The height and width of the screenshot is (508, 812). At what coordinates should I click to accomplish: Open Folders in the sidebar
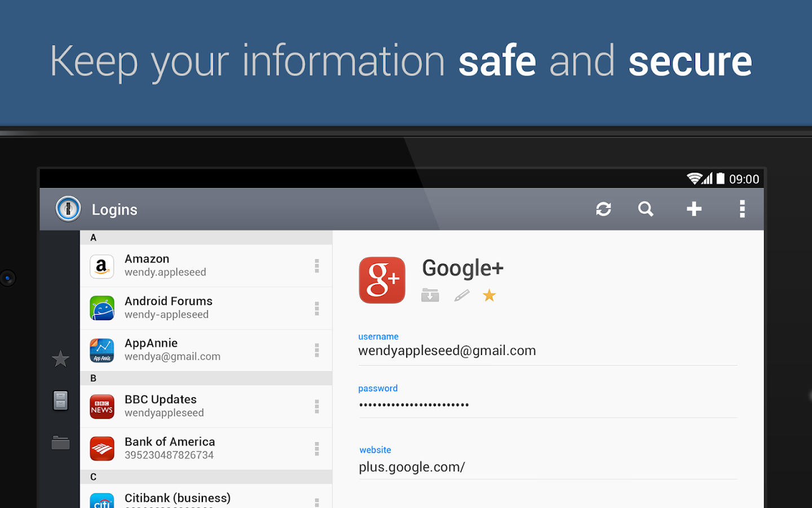point(60,443)
